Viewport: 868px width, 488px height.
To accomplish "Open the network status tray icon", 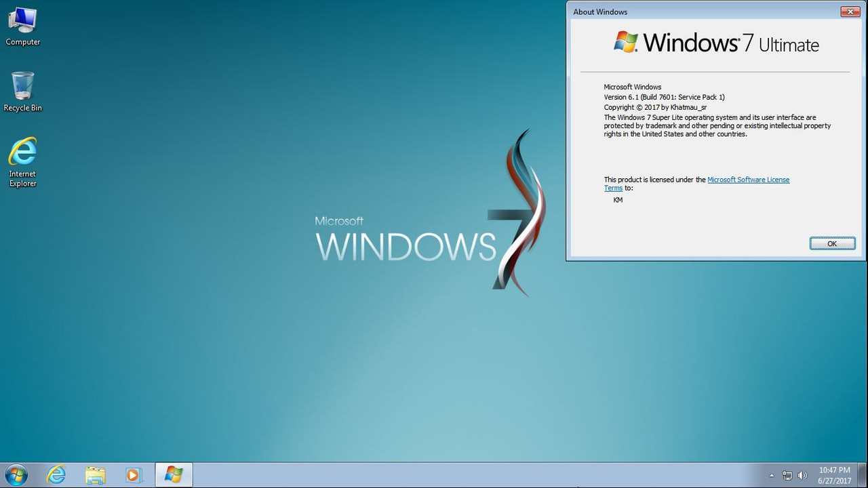I will coord(787,476).
